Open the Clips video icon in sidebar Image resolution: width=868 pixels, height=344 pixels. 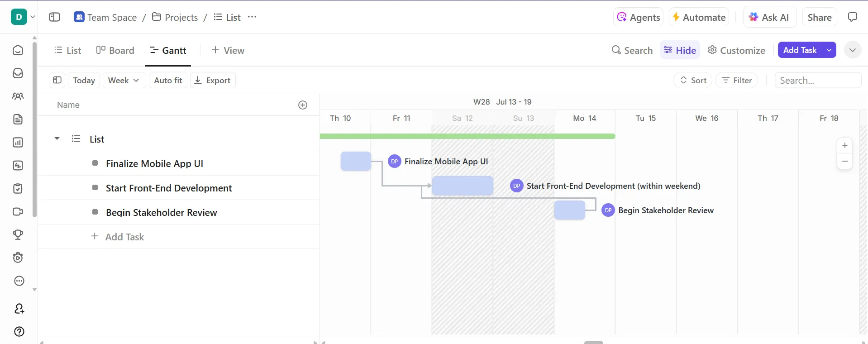18,212
